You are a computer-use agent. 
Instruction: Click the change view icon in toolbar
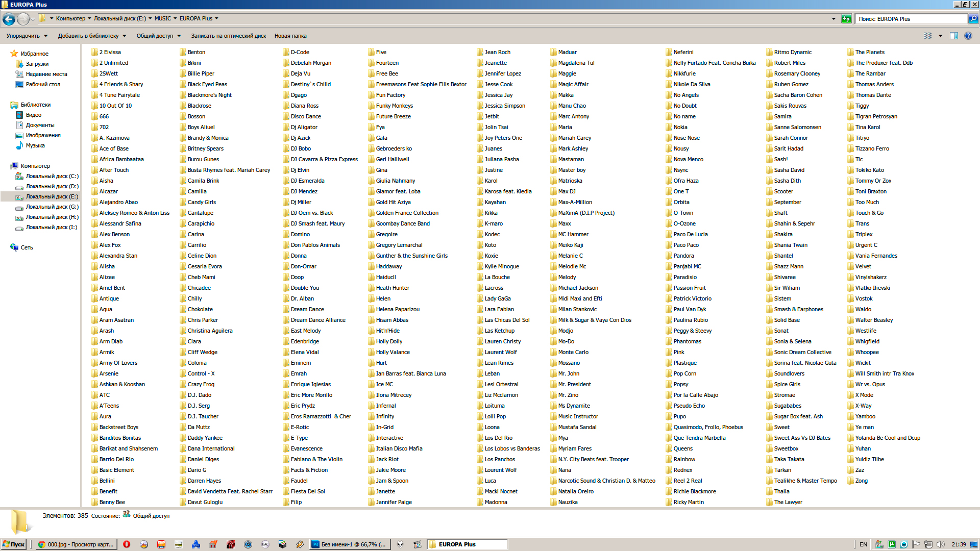[927, 36]
